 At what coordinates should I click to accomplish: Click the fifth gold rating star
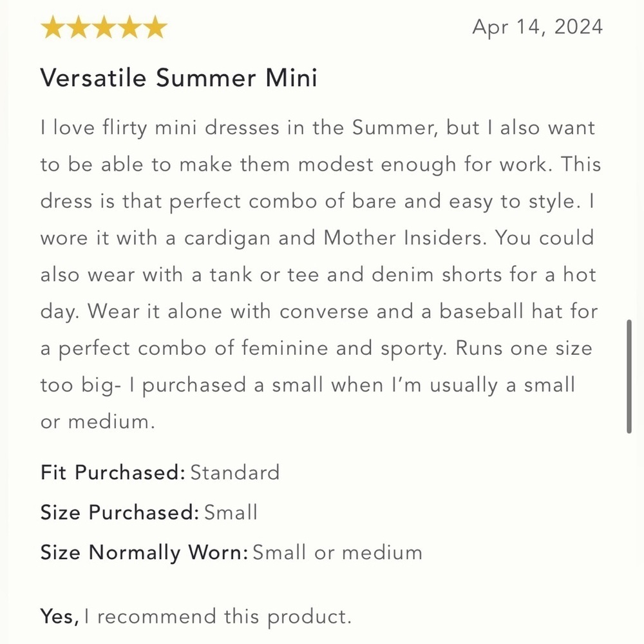155,28
